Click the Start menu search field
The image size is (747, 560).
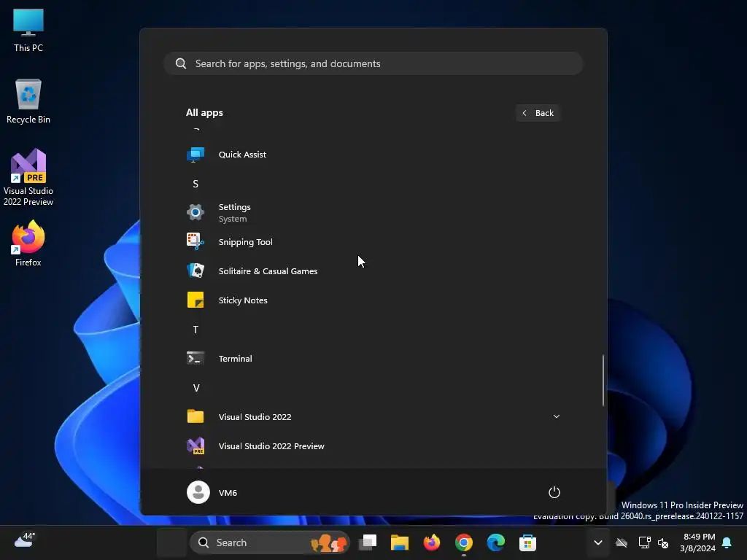point(373,63)
